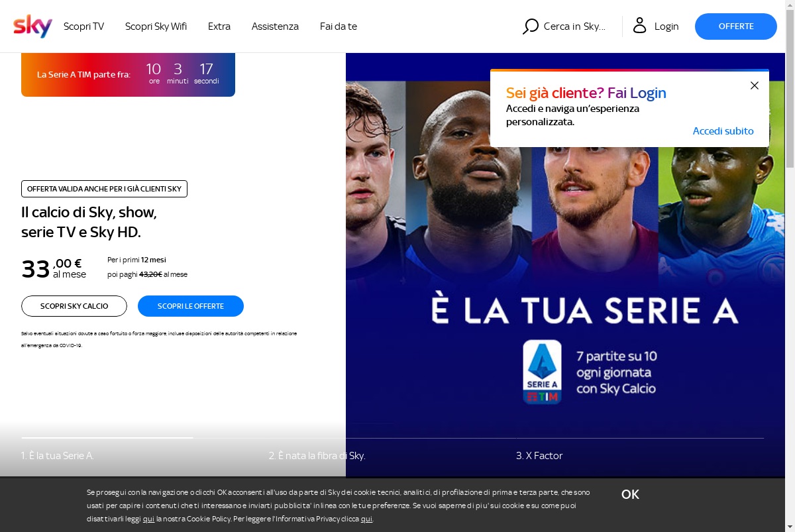Select carousel slide '2. È nata la fibra di Sky'

click(x=317, y=456)
